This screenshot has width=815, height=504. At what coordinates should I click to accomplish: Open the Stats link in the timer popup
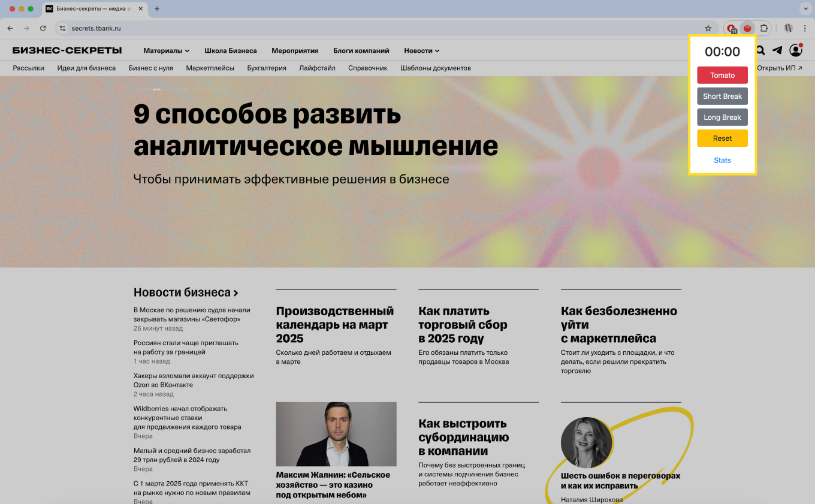point(722,160)
